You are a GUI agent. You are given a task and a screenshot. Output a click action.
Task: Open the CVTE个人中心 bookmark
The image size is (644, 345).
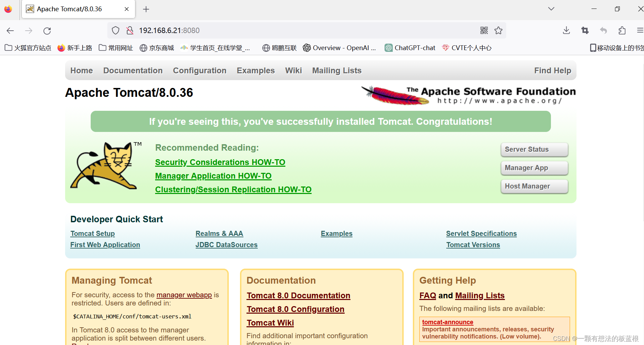pyautogui.click(x=467, y=48)
